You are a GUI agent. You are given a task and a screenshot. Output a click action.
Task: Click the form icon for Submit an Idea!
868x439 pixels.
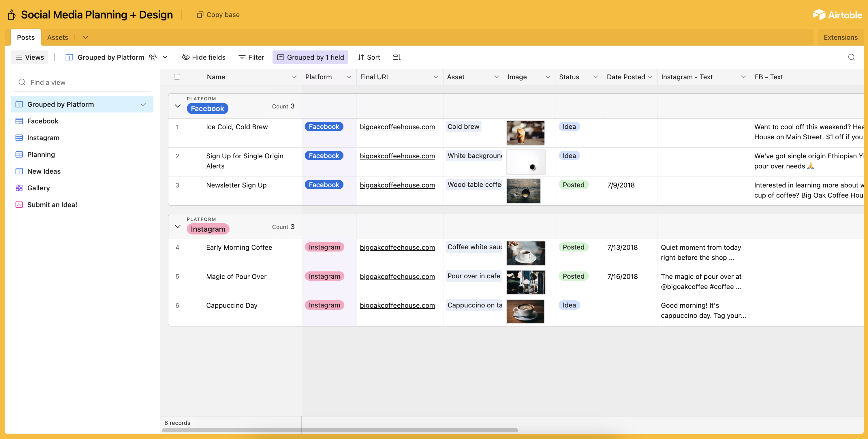pos(19,205)
